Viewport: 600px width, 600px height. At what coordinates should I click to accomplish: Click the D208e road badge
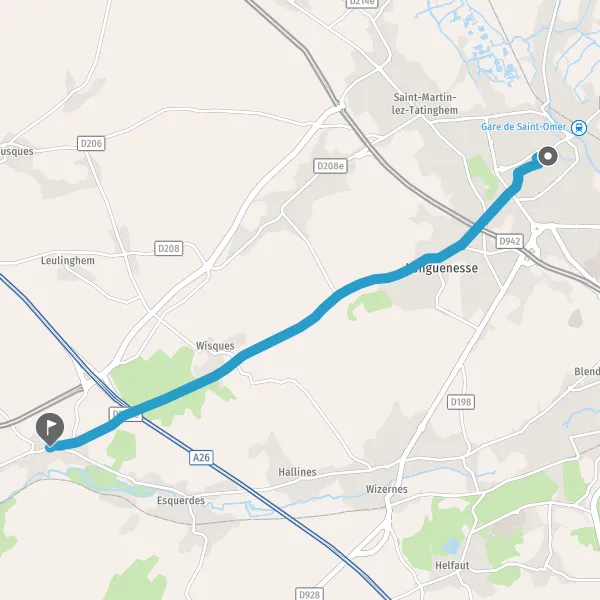[x=330, y=166]
